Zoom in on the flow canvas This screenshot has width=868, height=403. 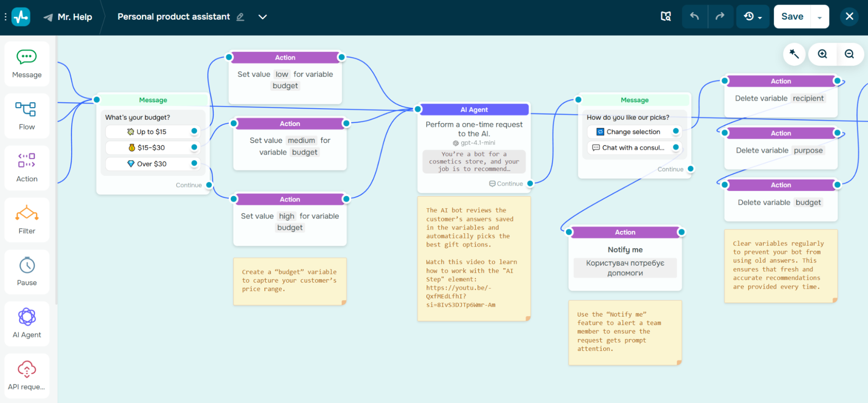tap(822, 54)
